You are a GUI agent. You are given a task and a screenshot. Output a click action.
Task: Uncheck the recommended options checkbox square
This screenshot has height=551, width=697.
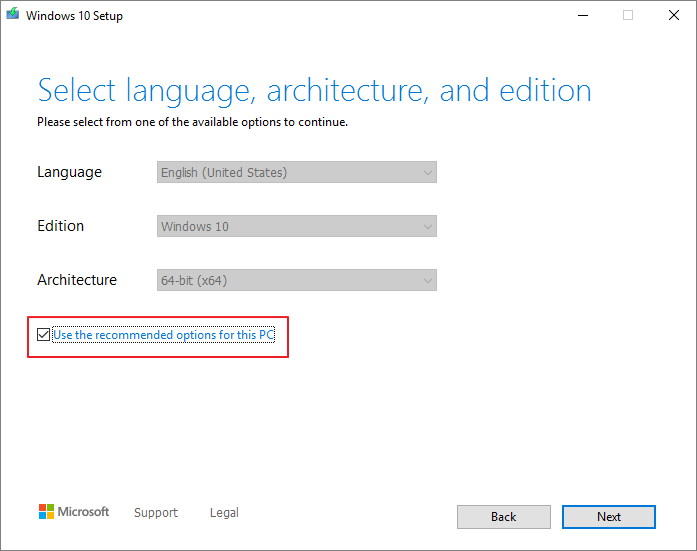click(x=43, y=335)
